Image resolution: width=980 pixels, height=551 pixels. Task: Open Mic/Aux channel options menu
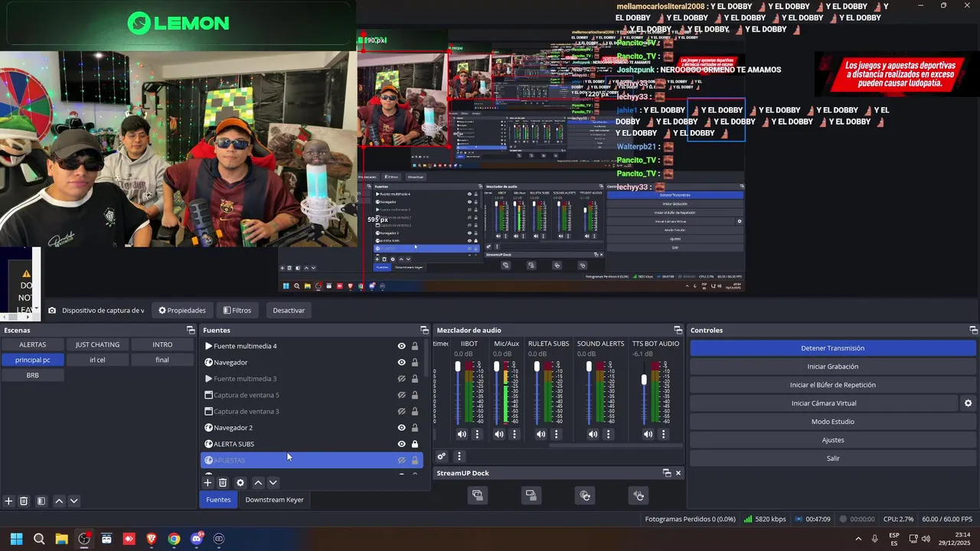pos(514,434)
